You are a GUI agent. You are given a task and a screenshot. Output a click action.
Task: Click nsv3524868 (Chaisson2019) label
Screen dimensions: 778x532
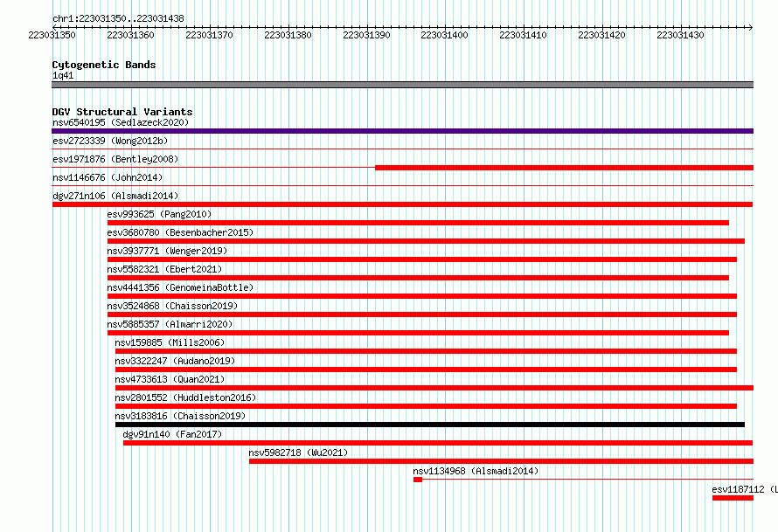click(172, 306)
